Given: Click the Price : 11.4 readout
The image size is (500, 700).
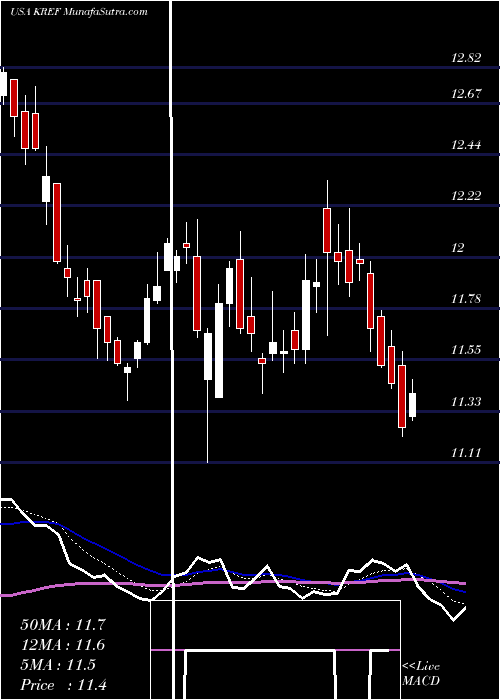Looking at the screenshot, I should click(x=63, y=685).
